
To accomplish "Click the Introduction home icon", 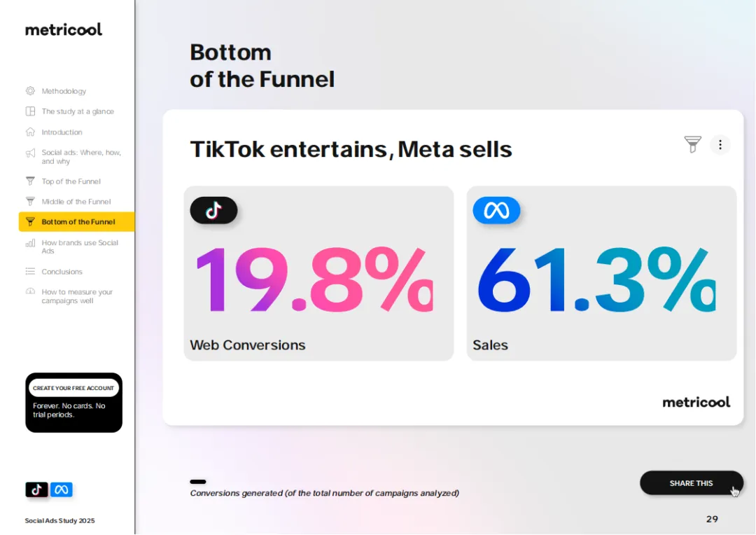I will tap(30, 132).
